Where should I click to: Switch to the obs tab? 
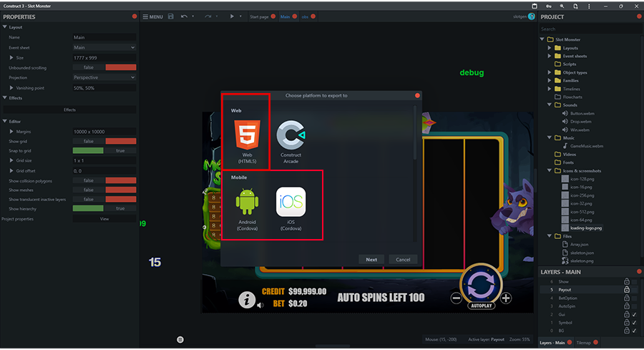coord(305,17)
